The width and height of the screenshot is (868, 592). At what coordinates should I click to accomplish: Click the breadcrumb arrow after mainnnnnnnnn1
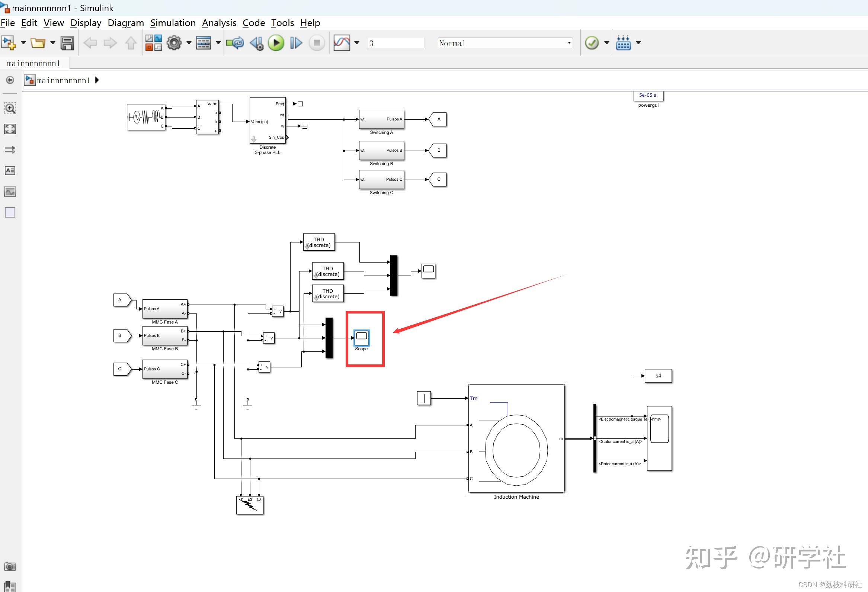coord(97,80)
